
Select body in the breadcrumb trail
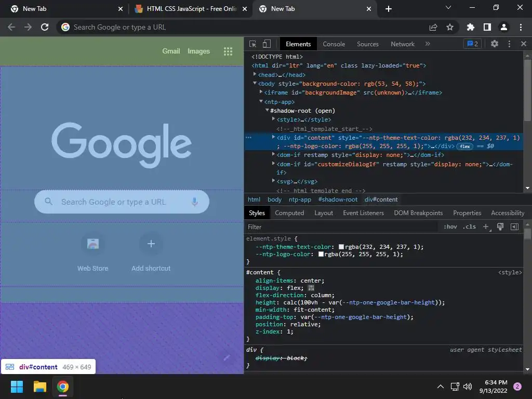(274, 199)
